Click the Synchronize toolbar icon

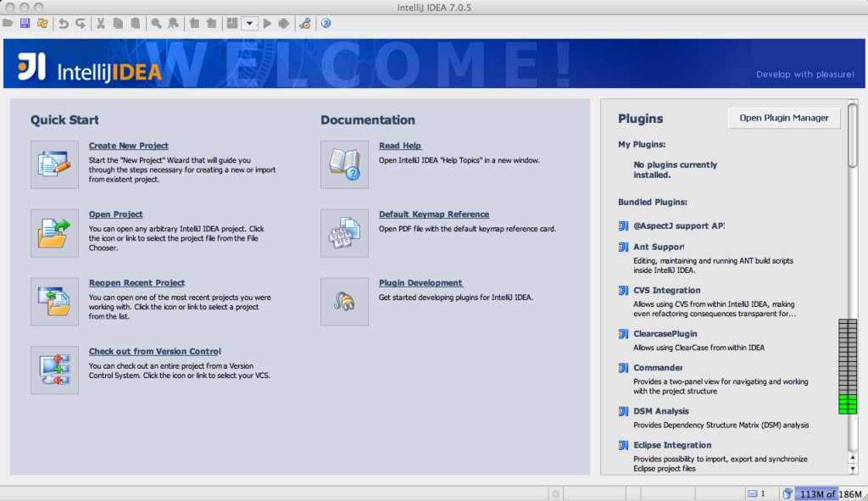(x=42, y=23)
